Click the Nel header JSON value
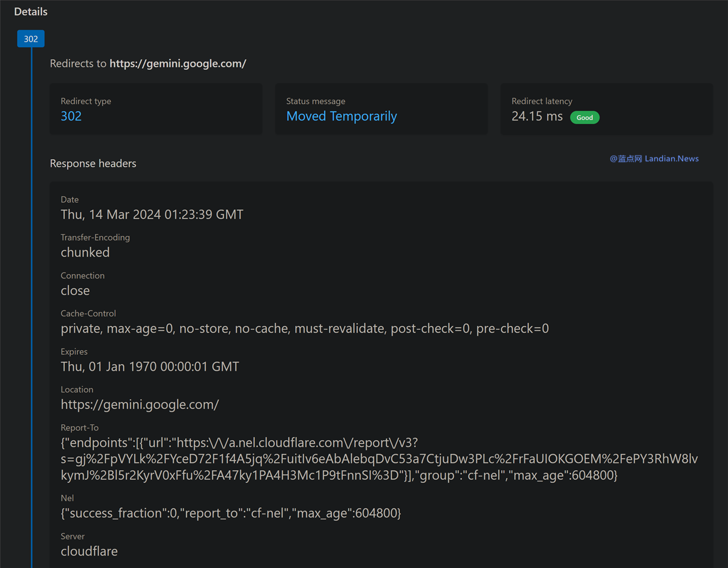 coord(231,513)
